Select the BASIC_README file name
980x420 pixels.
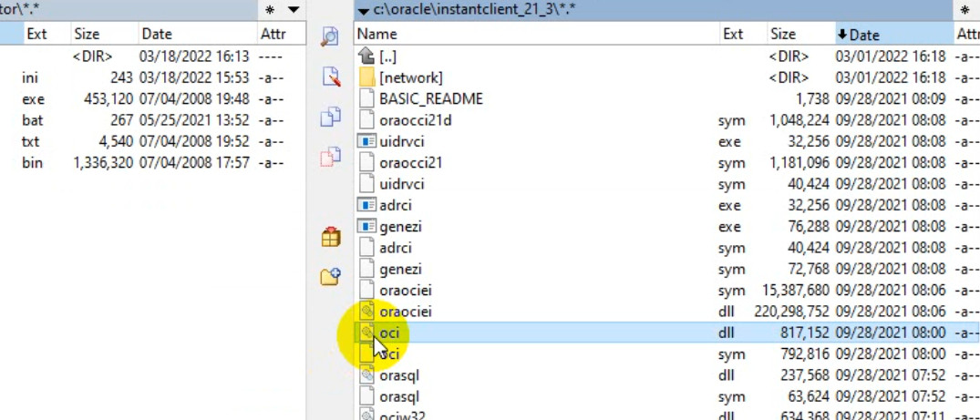(430, 98)
